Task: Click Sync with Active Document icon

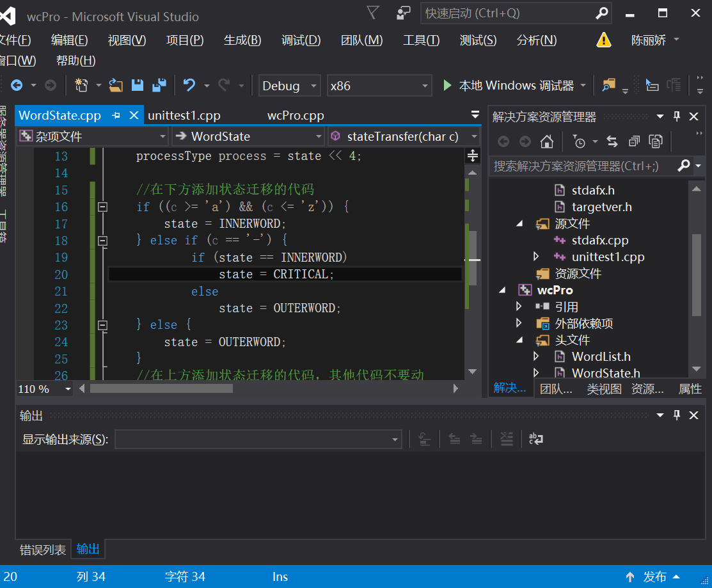Action: pyautogui.click(x=612, y=141)
